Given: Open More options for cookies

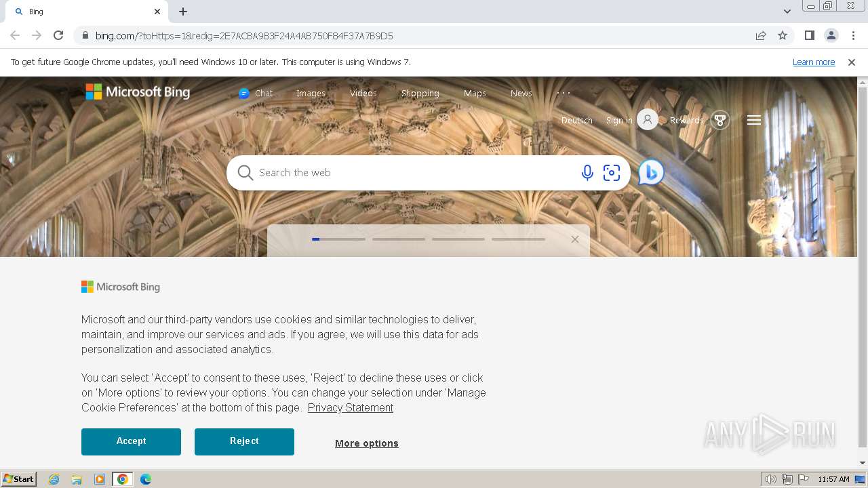Looking at the screenshot, I should pos(367,443).
